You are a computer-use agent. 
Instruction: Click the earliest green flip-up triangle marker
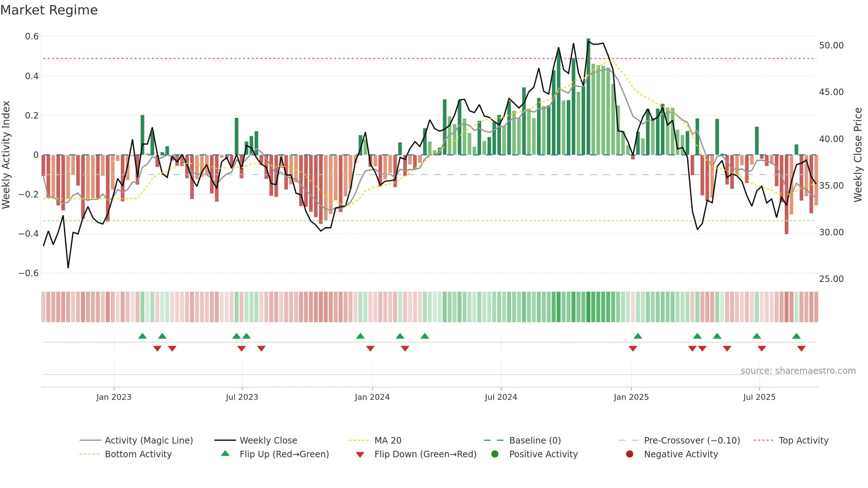142,336
